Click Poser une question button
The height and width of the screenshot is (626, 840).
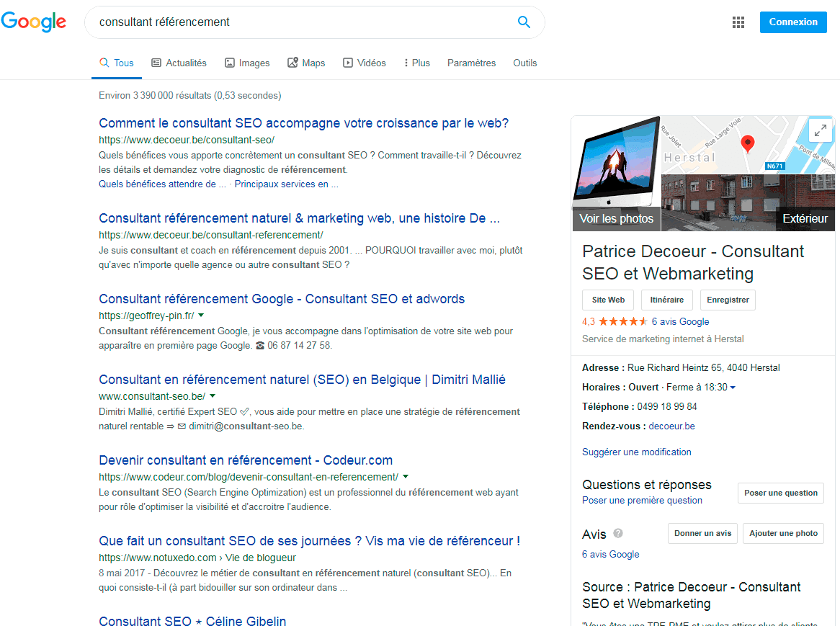[x=780, y=493]
